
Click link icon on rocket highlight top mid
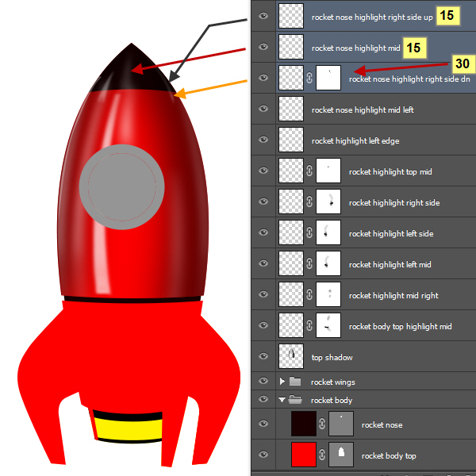click(309, 171)
